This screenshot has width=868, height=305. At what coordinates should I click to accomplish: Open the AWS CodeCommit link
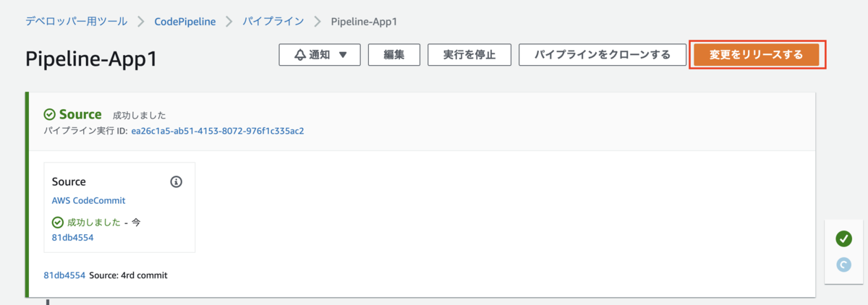pyautogui.click(x=89, y=200)
